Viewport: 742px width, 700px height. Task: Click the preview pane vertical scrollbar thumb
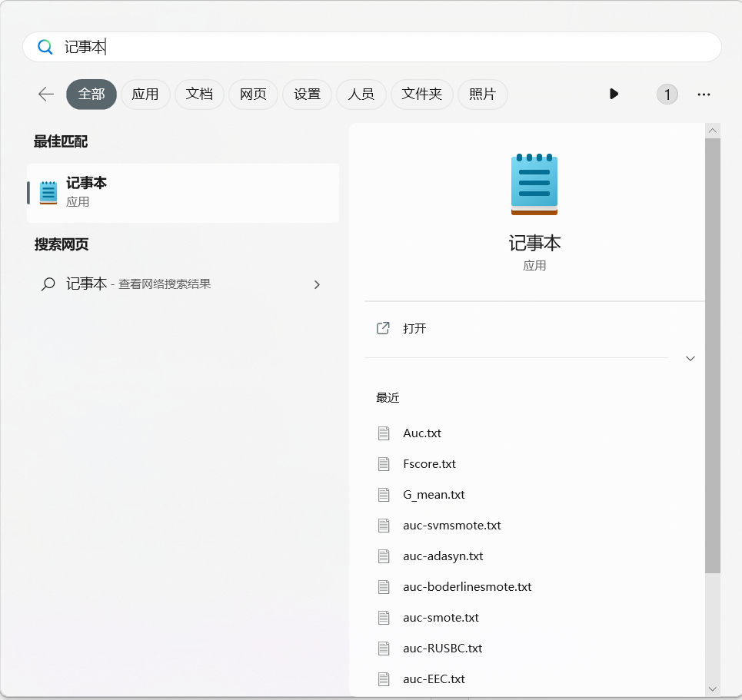tap(713, 356)
